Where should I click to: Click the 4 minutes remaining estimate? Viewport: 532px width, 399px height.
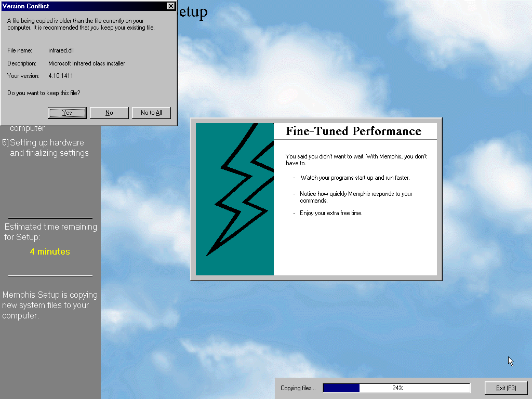[50, 251]
